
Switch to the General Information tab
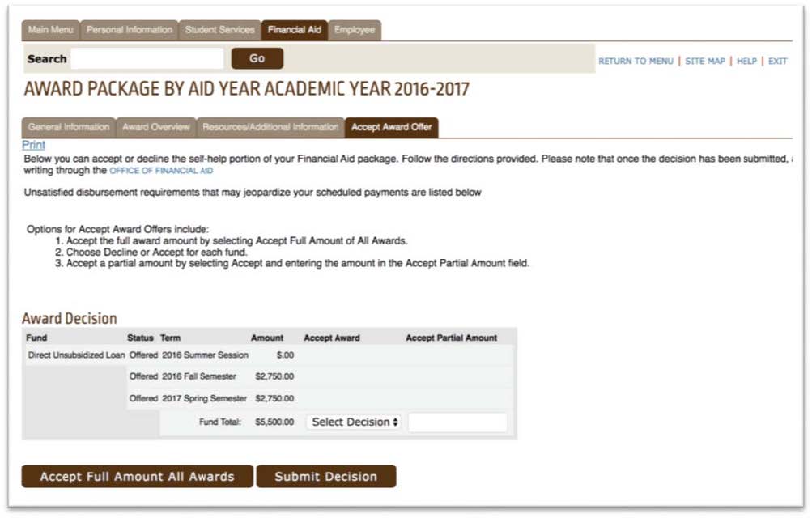[69, 127]
